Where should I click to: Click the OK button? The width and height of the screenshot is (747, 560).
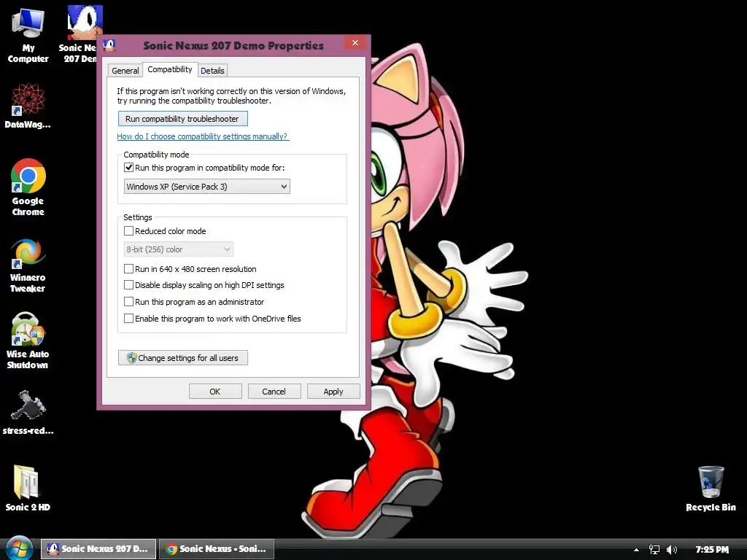click(x=215, y=392)
